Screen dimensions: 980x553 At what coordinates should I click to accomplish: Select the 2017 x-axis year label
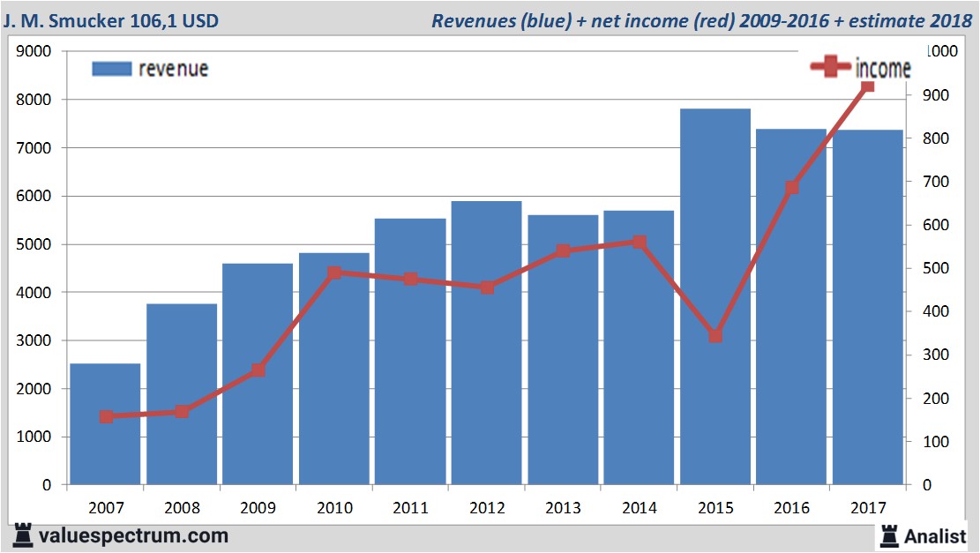click(x=868, y=508)
